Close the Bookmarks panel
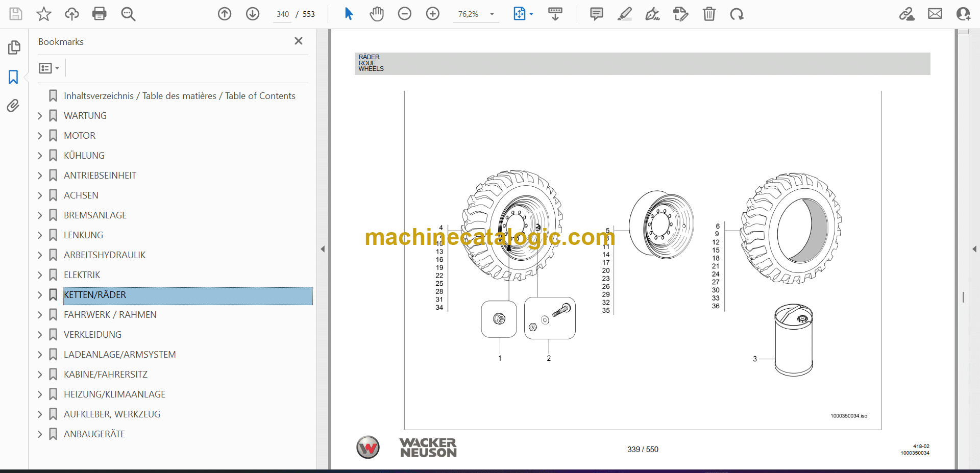 click(x=299, y=41)
